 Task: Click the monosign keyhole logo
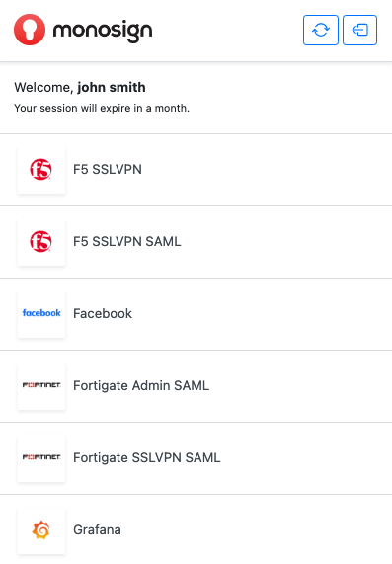(30, 30)
